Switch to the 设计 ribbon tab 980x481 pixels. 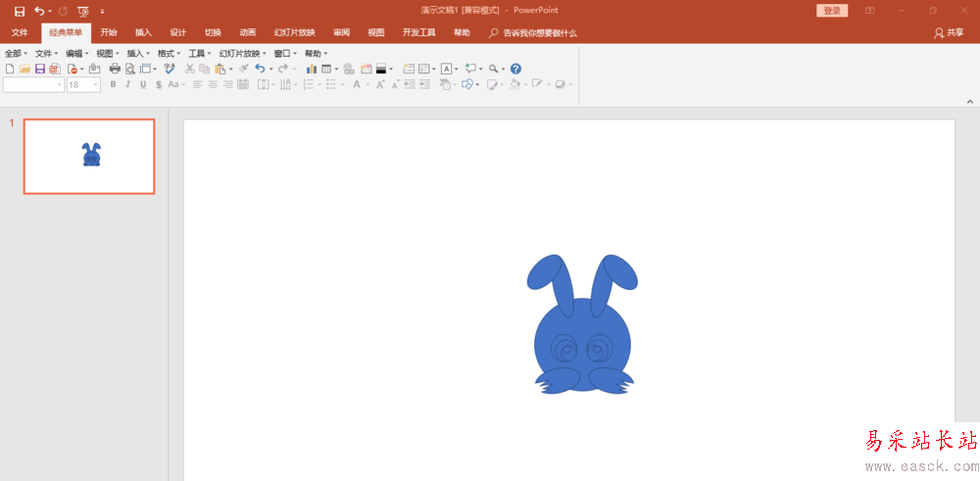(x=178, y=32)
